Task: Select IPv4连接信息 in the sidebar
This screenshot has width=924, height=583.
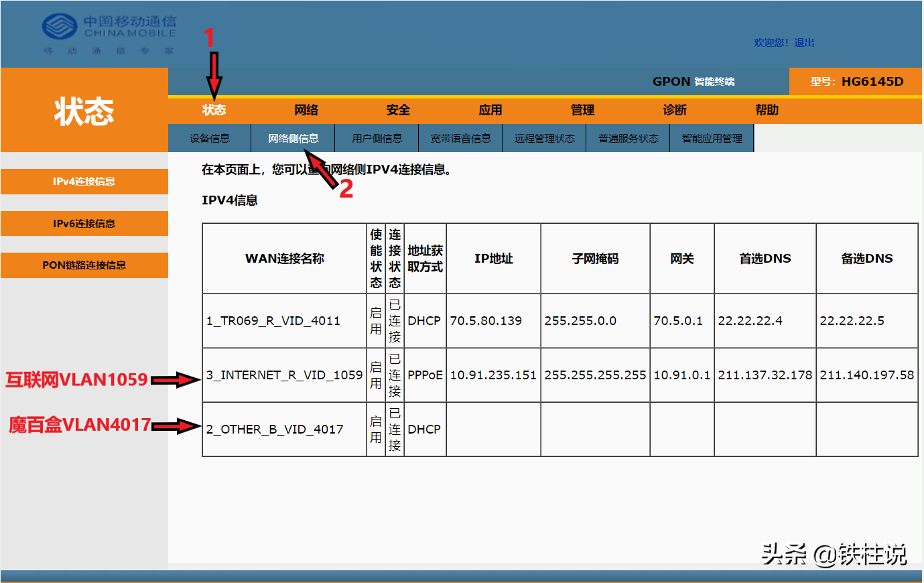Action: (84, 181)
